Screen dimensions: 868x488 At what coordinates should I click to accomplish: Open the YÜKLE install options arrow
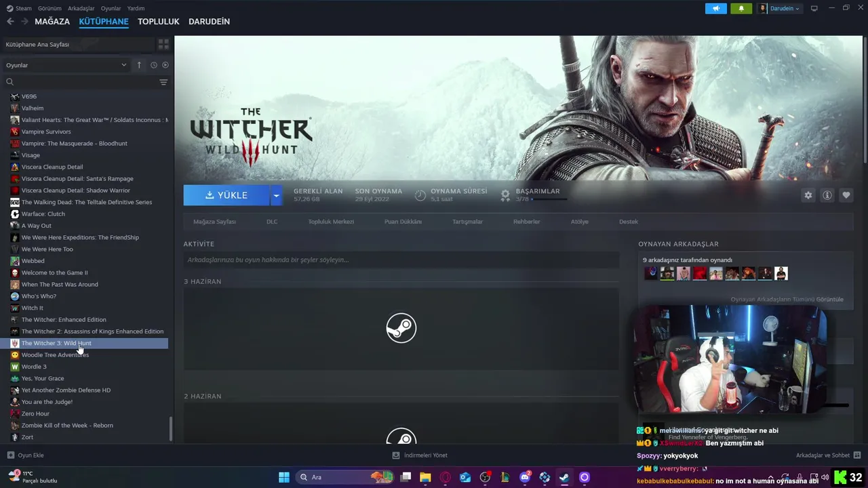(275, 195)
